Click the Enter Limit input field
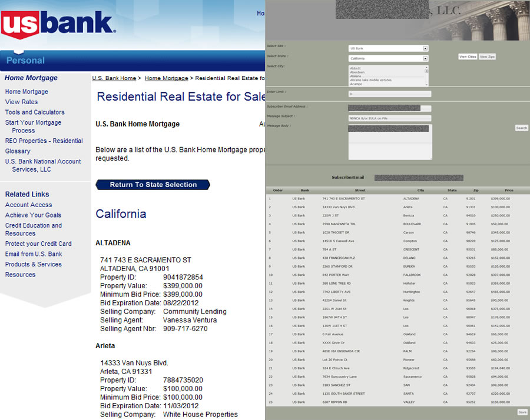Screen dimensions: 530x420 (390, 94)
